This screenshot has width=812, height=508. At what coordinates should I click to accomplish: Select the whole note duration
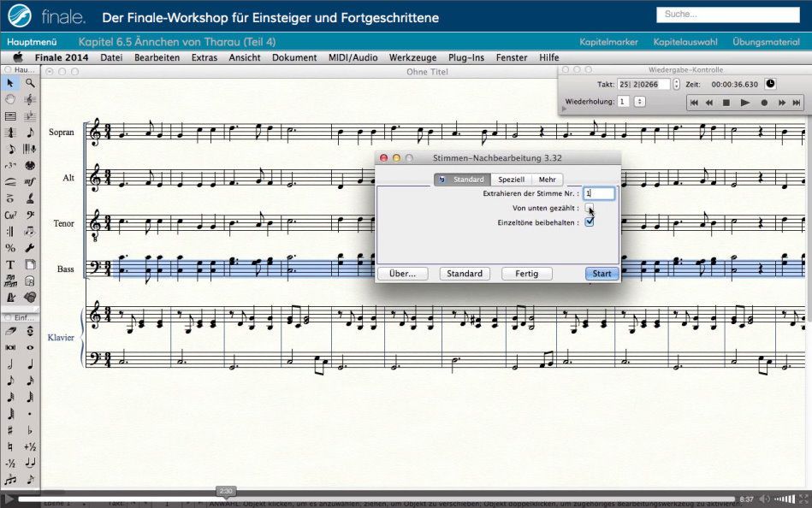30,347
